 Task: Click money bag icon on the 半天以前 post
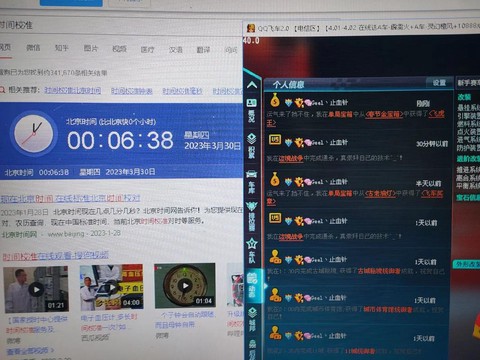(275, 180)
